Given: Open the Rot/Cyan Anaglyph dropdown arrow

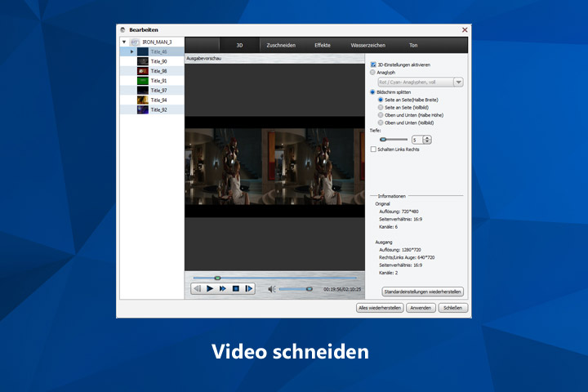Looking at the screenshot, I should click(458, 82).
